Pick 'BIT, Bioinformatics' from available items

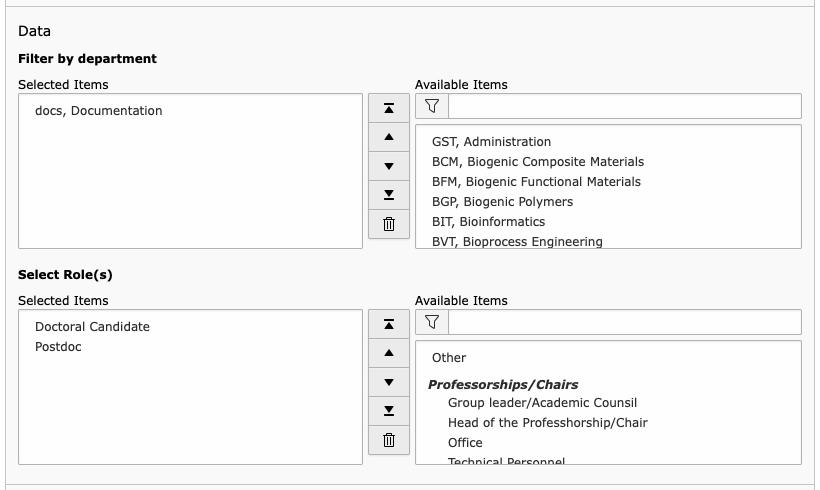pyautogui.click(x=488, y=222)
